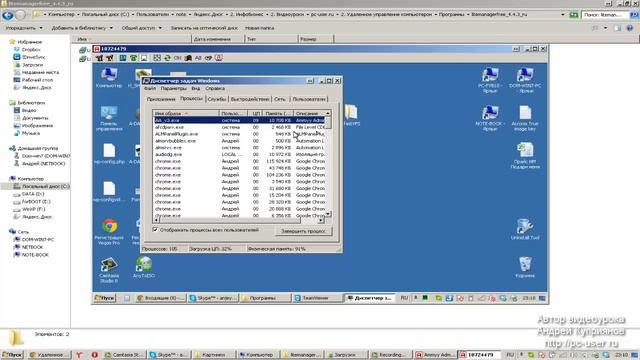Select audiodg.exe process row
This screenshot has width=640, height=360.
click(240, 154)
